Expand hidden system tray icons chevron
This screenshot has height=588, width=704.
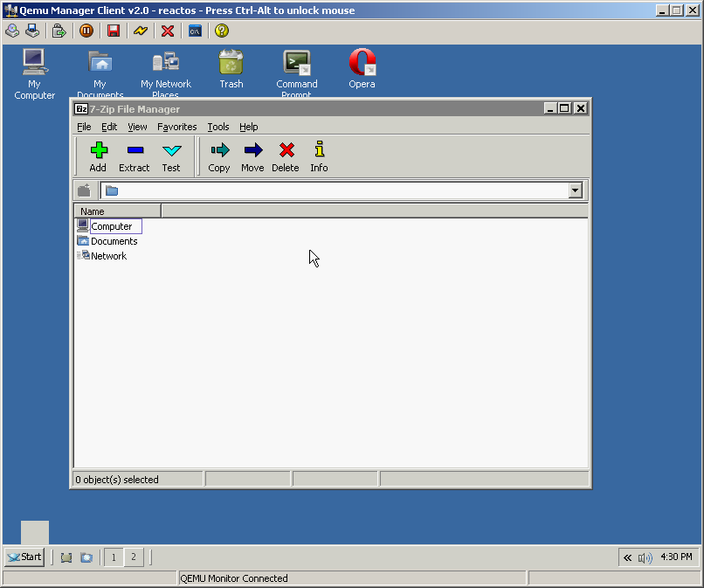point(627,557)
